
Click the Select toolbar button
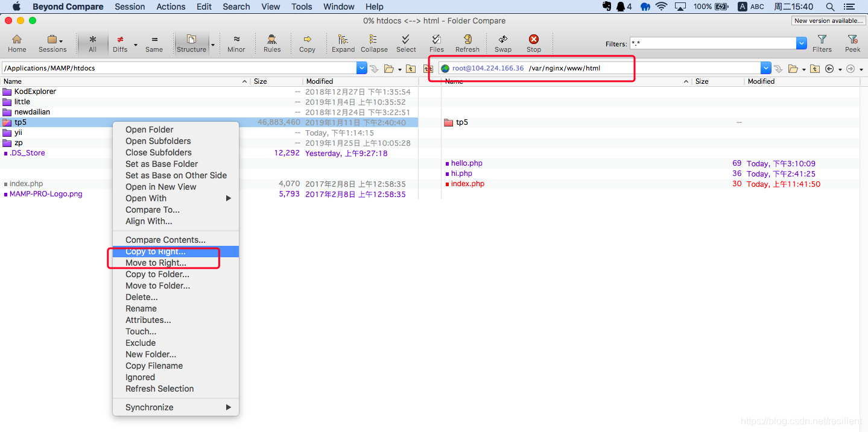(406, 43)
